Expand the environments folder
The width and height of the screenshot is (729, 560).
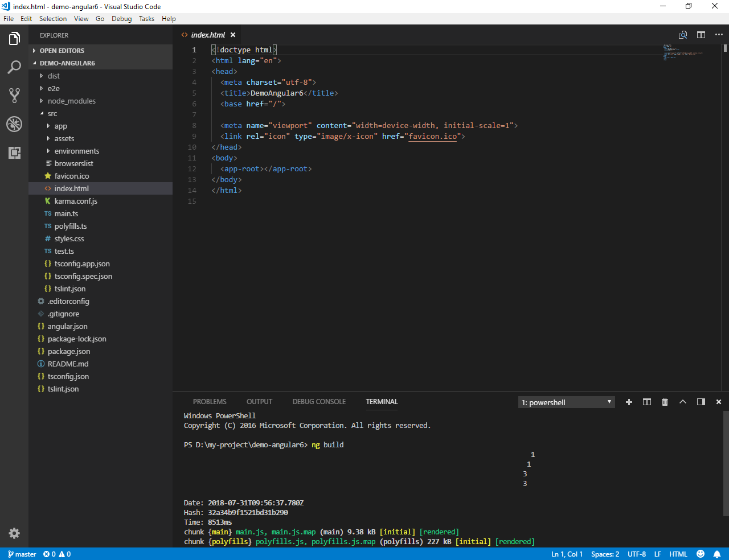100,151
